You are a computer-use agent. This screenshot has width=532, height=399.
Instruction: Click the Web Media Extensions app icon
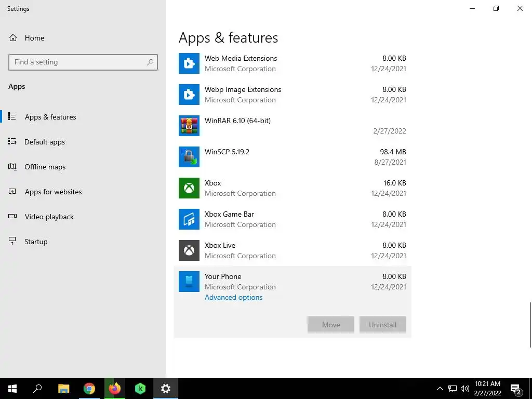tap(189, 63)
